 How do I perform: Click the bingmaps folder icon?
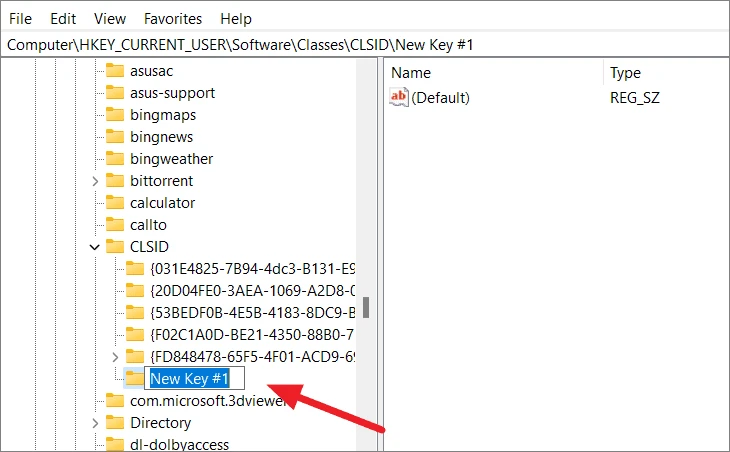(114, 115)
